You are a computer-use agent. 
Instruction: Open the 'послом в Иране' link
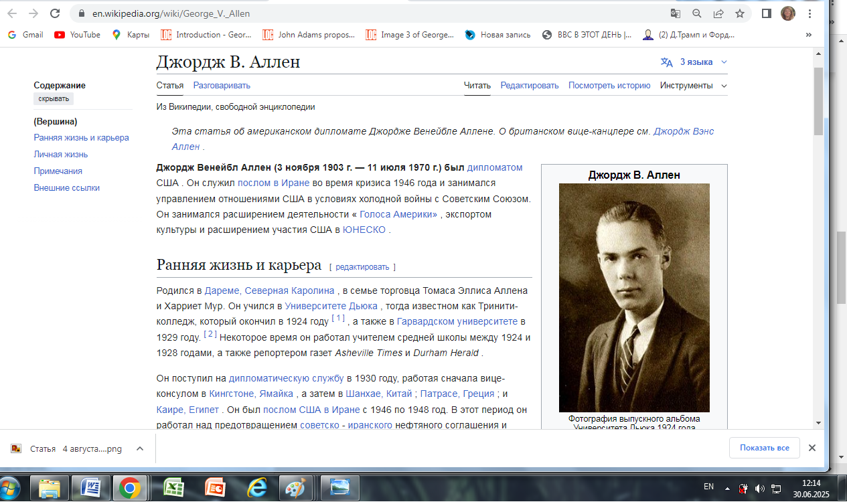[273, 183]
